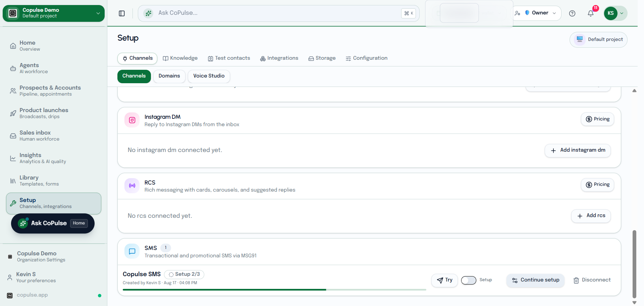The width and height of the screenshot is (644, 306).
Task: Click Try button for Copulse SMS
Action: click(445, 280)
